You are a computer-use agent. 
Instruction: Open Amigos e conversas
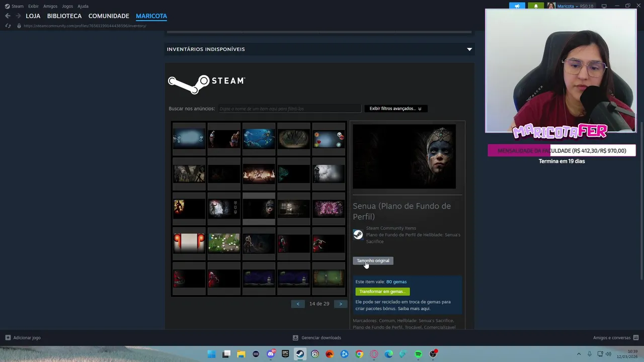[612, 338]
